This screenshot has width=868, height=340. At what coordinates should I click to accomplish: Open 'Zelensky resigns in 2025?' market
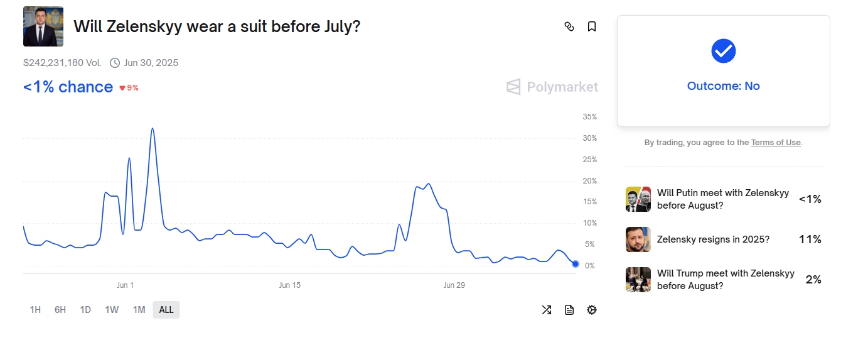(x=713, y=239)
